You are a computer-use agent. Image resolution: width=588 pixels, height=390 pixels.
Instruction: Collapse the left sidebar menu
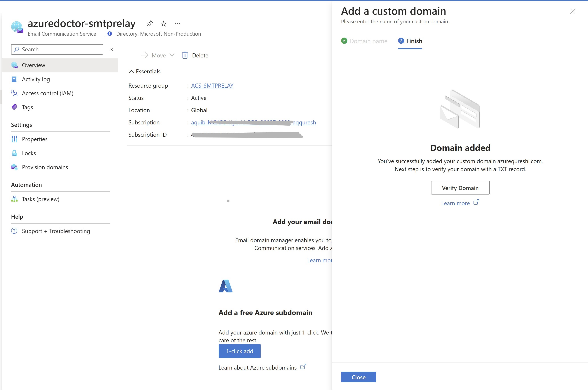point(111,49)
